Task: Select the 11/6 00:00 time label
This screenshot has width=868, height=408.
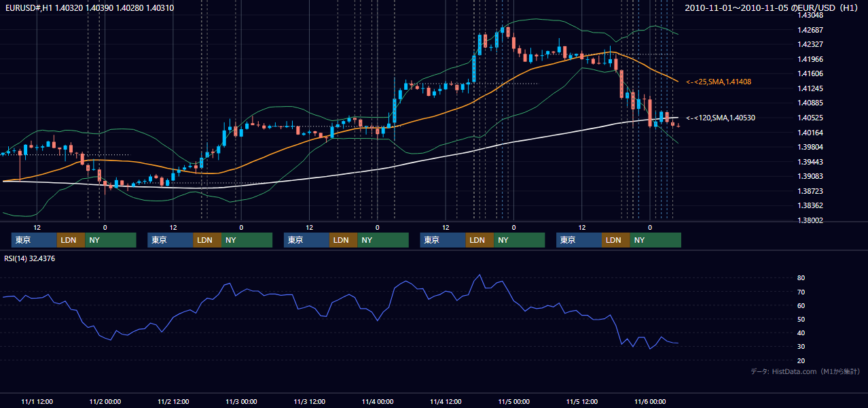Action: [x=649, y=401]
